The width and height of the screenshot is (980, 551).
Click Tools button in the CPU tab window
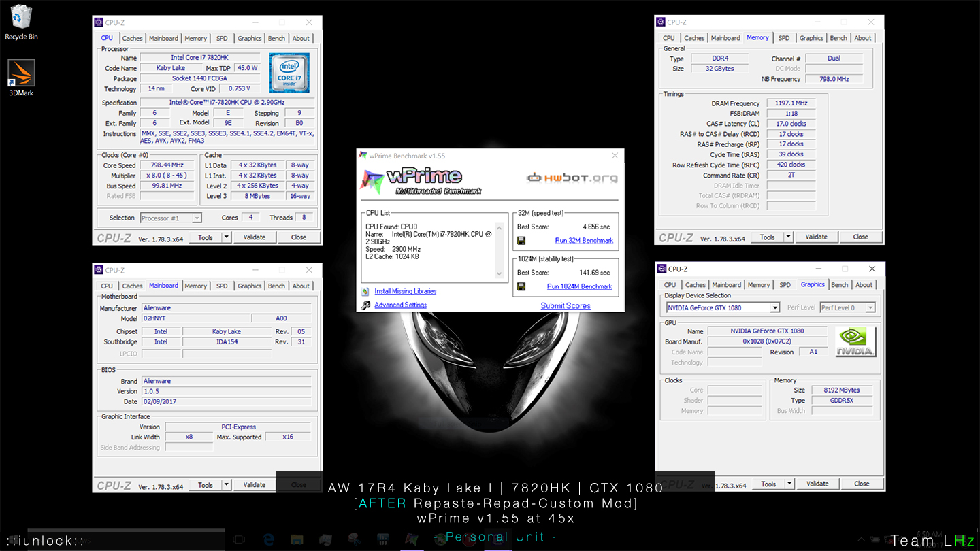[x=206, y=237]
